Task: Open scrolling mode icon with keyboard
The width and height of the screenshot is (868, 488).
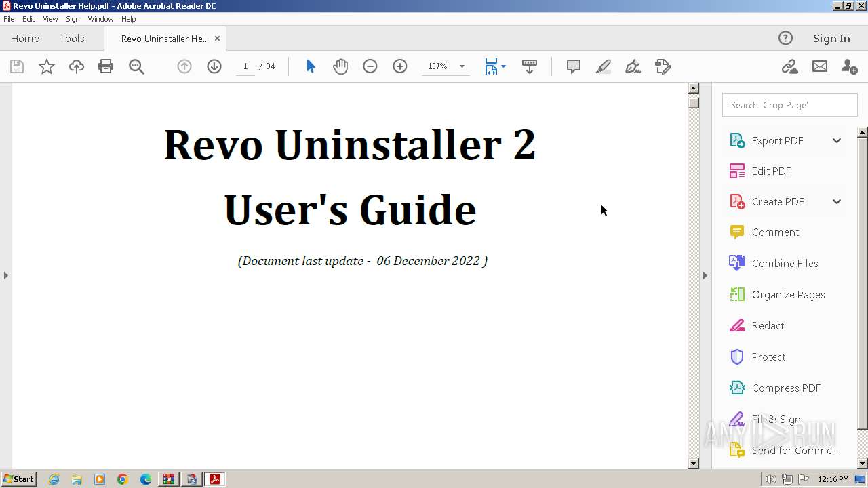Action: [530, 66]
